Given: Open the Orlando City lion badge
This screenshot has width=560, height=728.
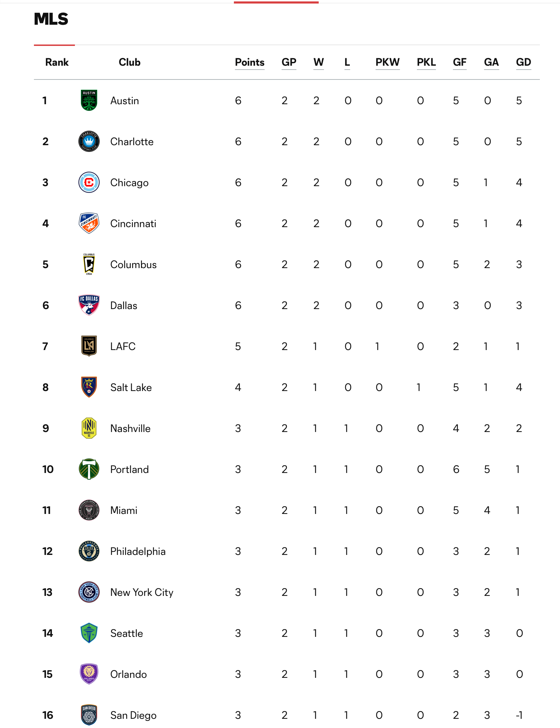Looking at the screenshot, I should (89, 674).
